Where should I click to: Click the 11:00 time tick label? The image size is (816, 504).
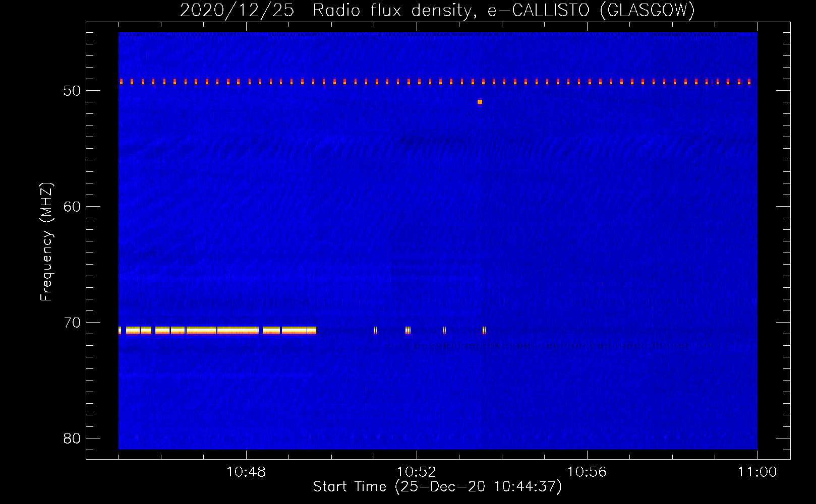[757, 472]
